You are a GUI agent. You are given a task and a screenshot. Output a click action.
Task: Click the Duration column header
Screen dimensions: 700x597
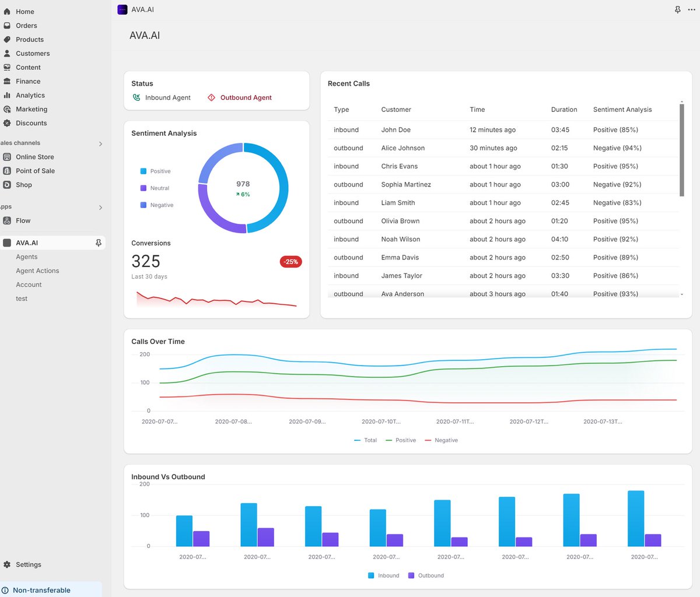coord(564,110)
